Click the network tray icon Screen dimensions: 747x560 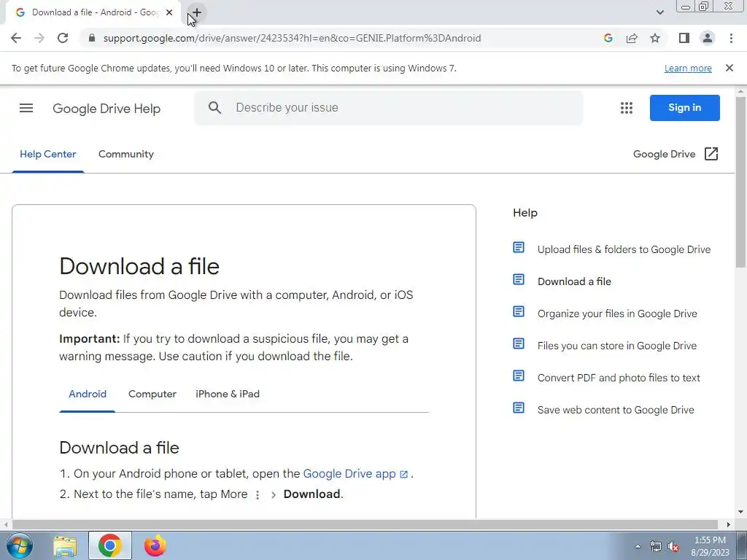point(656,547)
